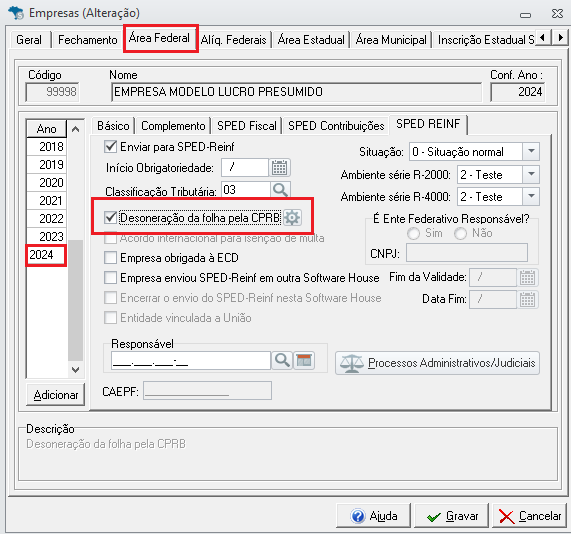
Task: Enable Empresa obrigada à ECD
Action: pos(110,258)
